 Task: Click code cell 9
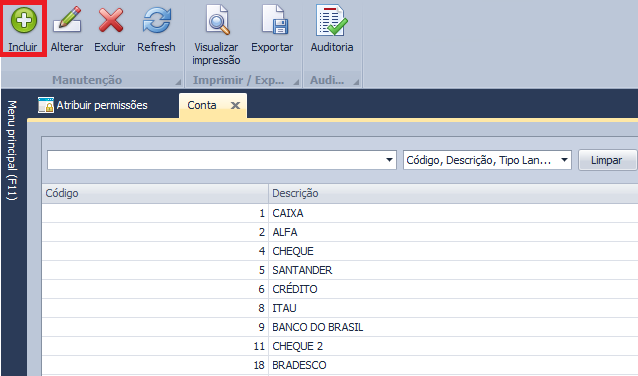(x=155, y=327)
